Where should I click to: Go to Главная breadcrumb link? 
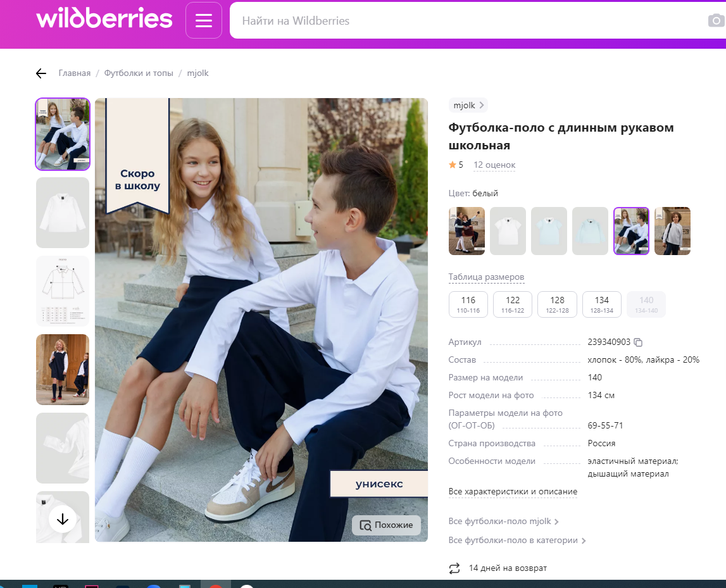coord(75,73)
